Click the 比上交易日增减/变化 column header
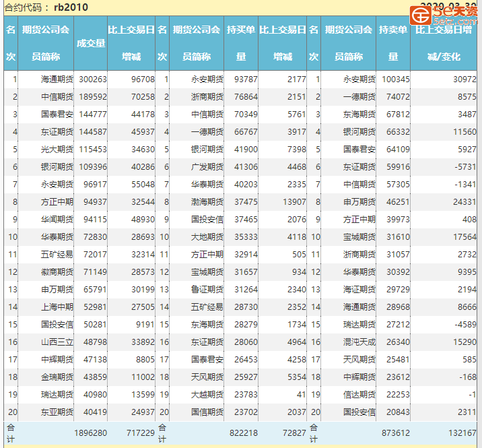 coord(444,43)
